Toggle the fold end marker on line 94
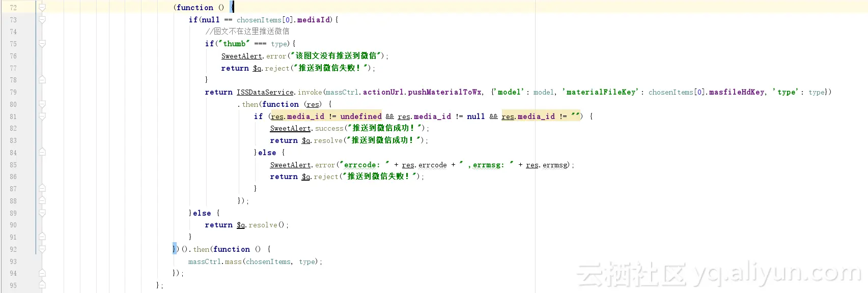The image size is (868, 293). click(x=42, y=273)
